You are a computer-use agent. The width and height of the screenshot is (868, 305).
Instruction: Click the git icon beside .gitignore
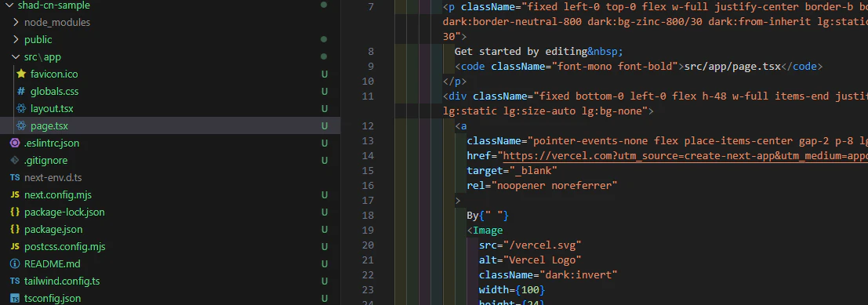tap(15, 160)
